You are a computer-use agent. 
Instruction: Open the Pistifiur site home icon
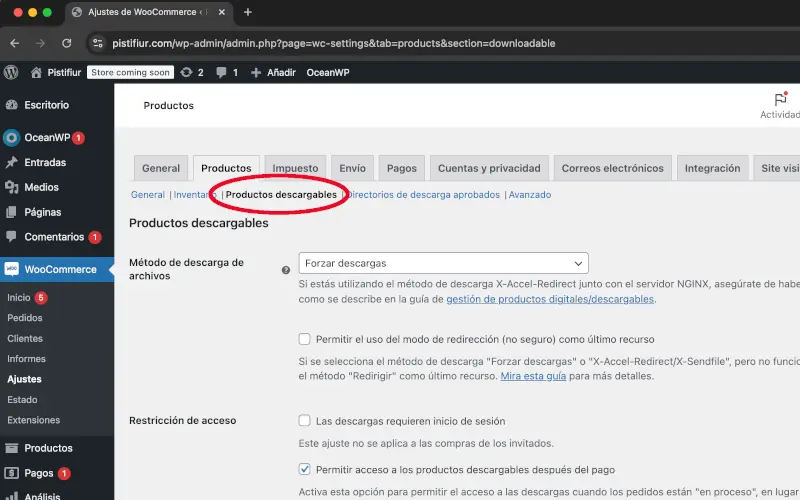(36, 72)
